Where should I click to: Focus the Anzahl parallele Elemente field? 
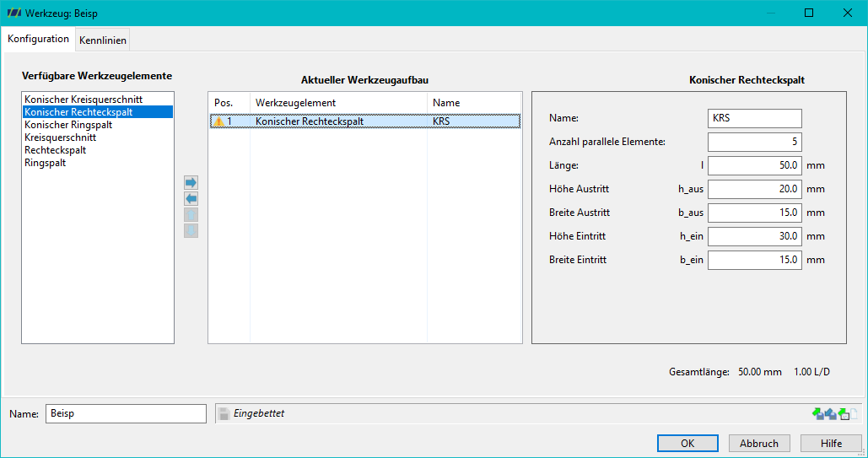tap(754, 142)
